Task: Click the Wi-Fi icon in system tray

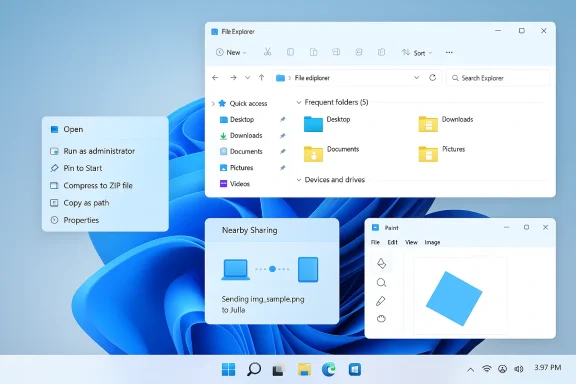Action: (487, 369)
